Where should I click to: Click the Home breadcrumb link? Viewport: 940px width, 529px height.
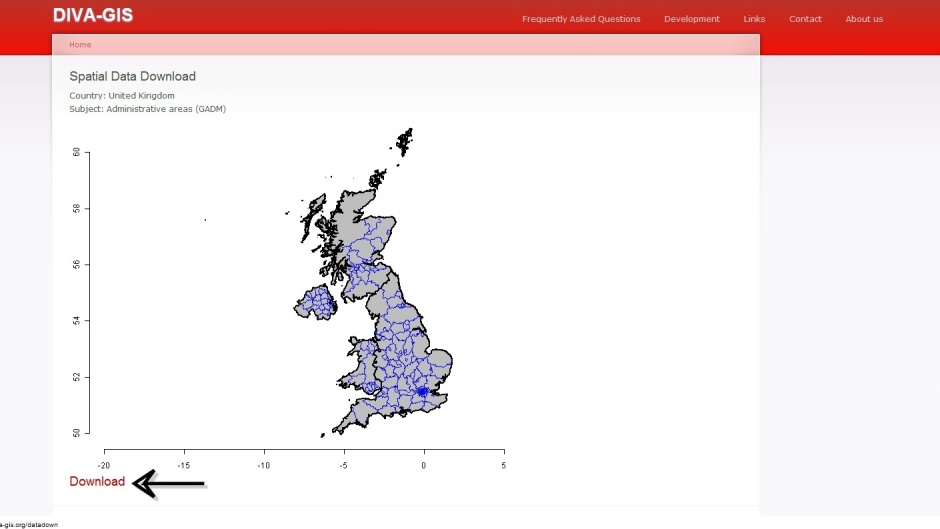[80, 44]
